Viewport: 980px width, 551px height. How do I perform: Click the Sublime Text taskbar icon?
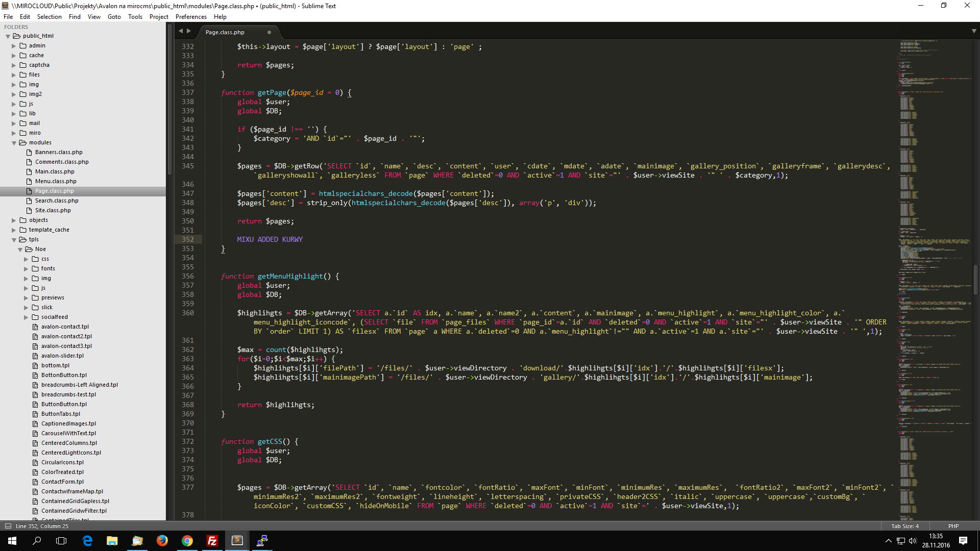(x=237, y=541)
